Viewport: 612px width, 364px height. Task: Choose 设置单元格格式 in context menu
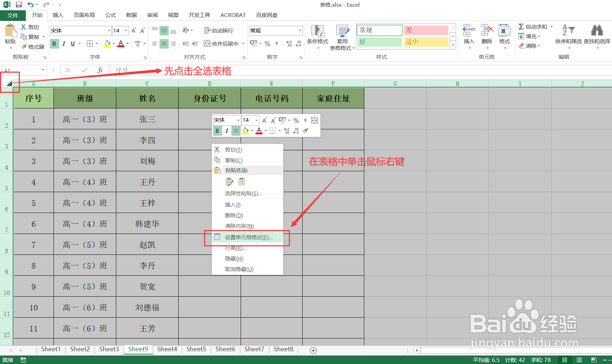(x=247, y=237)
